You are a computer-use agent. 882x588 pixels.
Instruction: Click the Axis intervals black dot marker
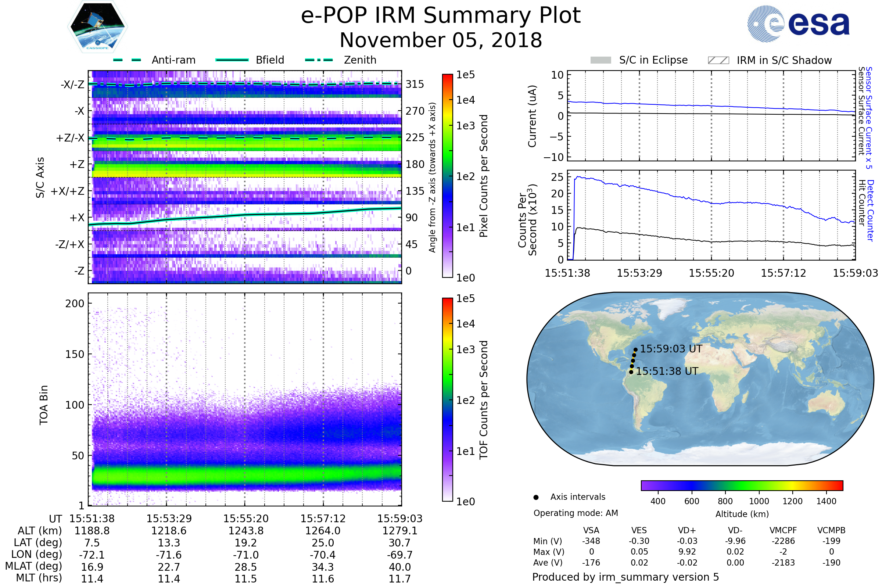tap(536, 497)
